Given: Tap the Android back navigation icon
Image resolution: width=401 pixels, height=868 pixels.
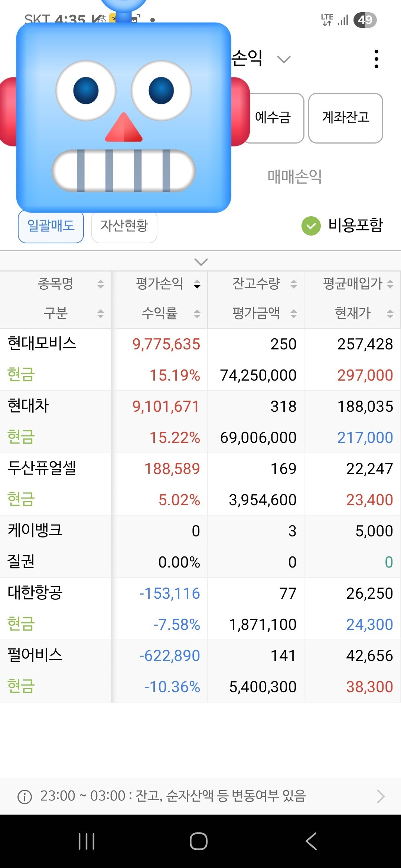Looking at the screenshot, I should click(x=311, y=841).
